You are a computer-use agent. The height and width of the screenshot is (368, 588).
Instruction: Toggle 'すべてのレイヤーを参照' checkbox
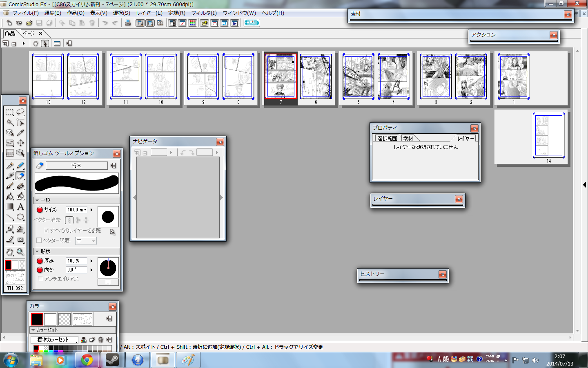pyautogui.click(x=46, y=231)
